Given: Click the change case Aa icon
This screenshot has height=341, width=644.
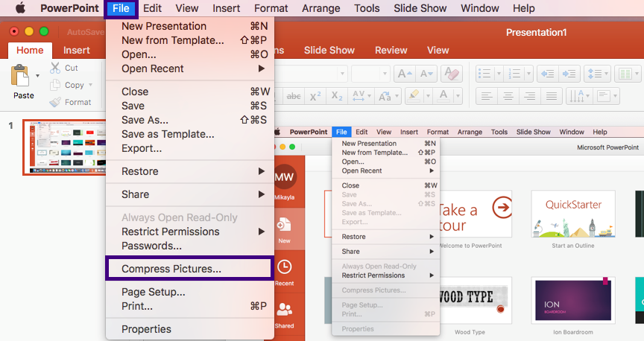Looking at the screenshot, I should [385, 96].
